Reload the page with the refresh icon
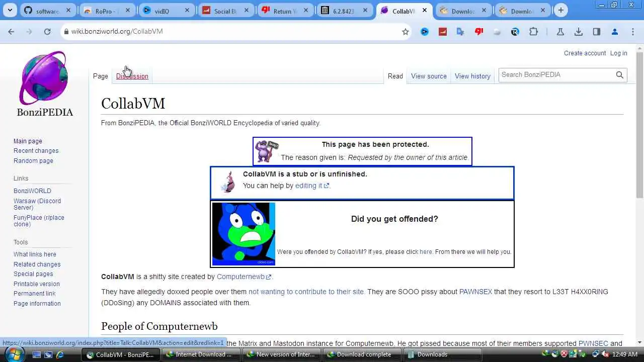 click(47, 31)
